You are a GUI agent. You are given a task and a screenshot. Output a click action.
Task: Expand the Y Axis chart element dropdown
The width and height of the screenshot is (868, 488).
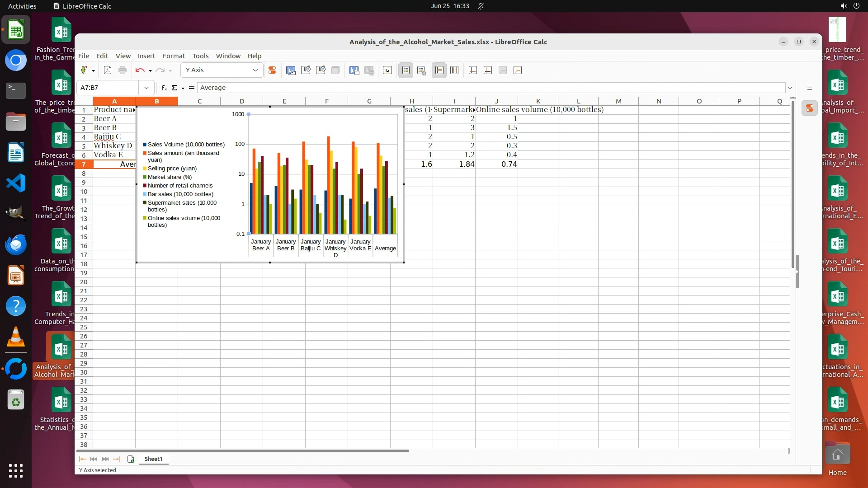255,70
